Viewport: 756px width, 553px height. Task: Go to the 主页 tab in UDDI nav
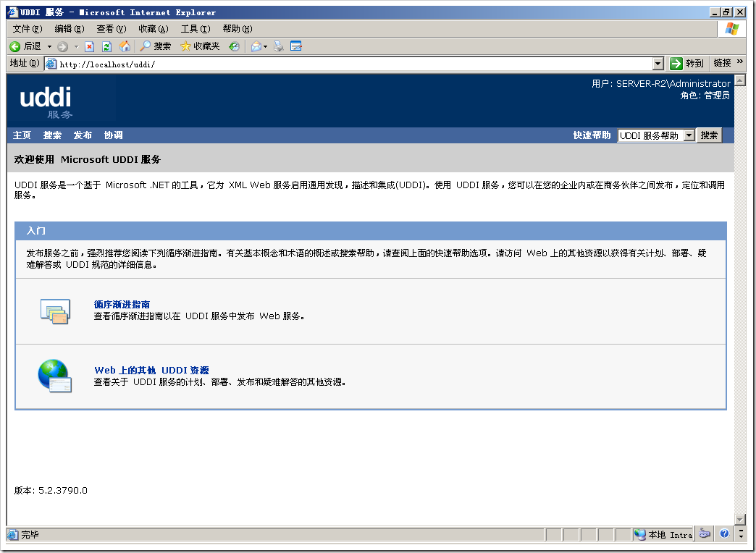[x=22, y=135]
